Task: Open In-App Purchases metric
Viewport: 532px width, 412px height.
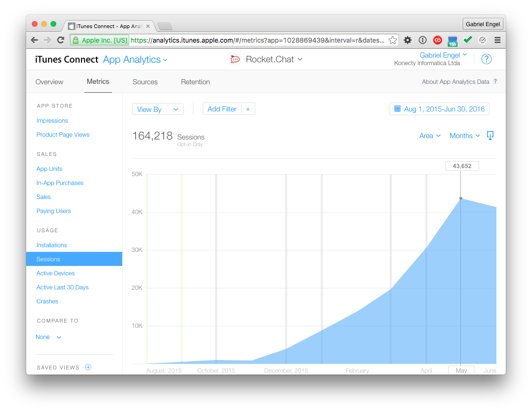Action: (x=60, y=183)
